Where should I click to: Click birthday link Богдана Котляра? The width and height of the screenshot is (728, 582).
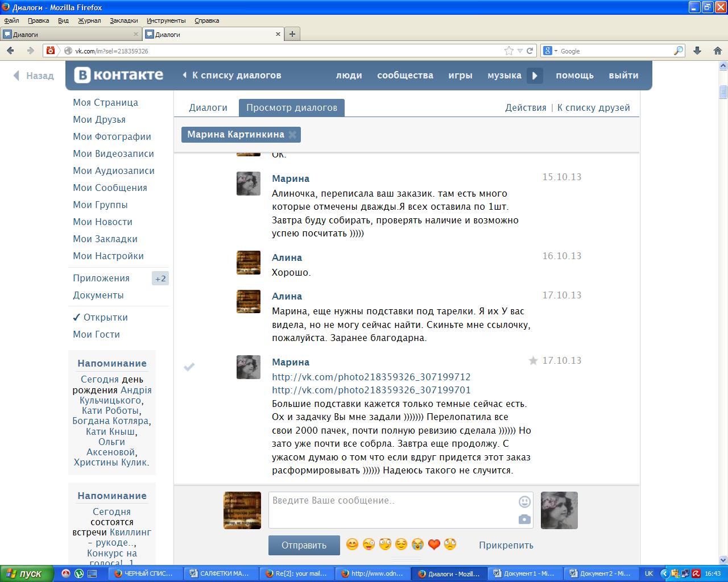(x=111, y=421)
